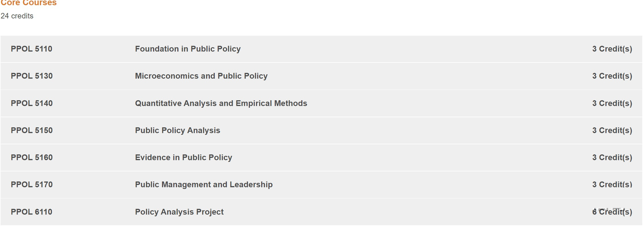The height and width of the screenshot is (229, 644).
Task: Click the 6 Credit(s) label
Action: click(612, 212)
